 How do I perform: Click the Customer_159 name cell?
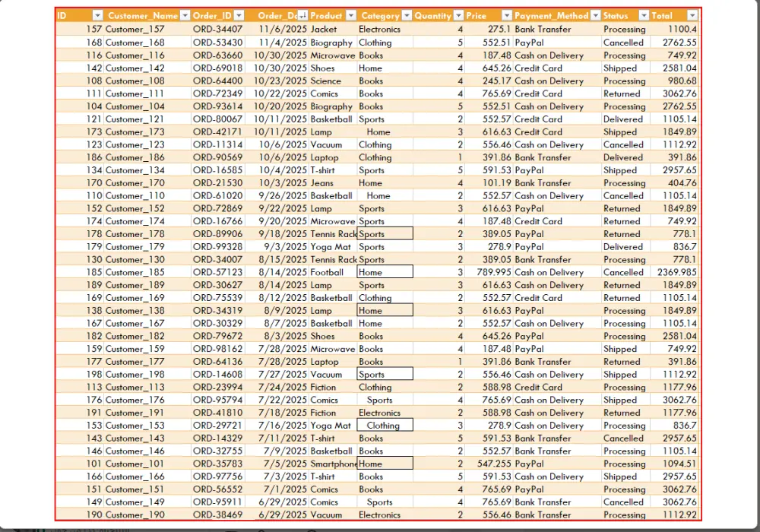[147, 349]
